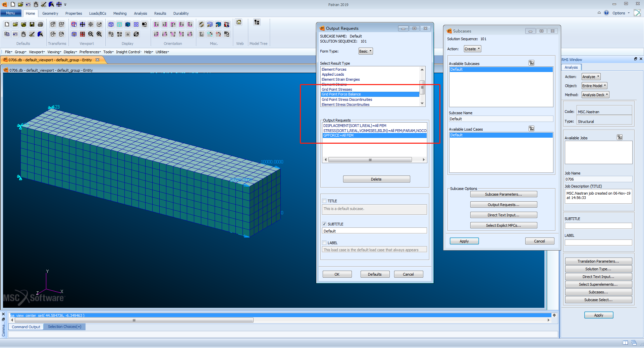Open the Web home page icon
This screenshot has width=644, height=348.
[239, 22]
